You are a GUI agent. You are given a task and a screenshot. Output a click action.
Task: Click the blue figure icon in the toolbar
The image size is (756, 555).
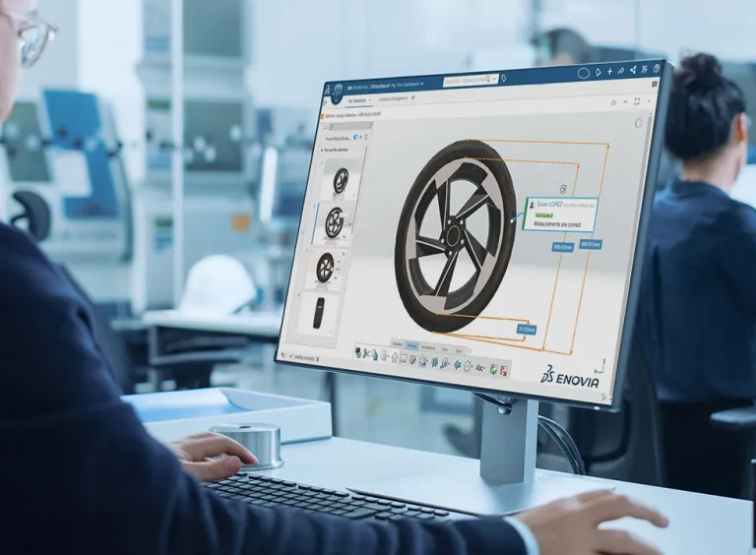[434, 362]
